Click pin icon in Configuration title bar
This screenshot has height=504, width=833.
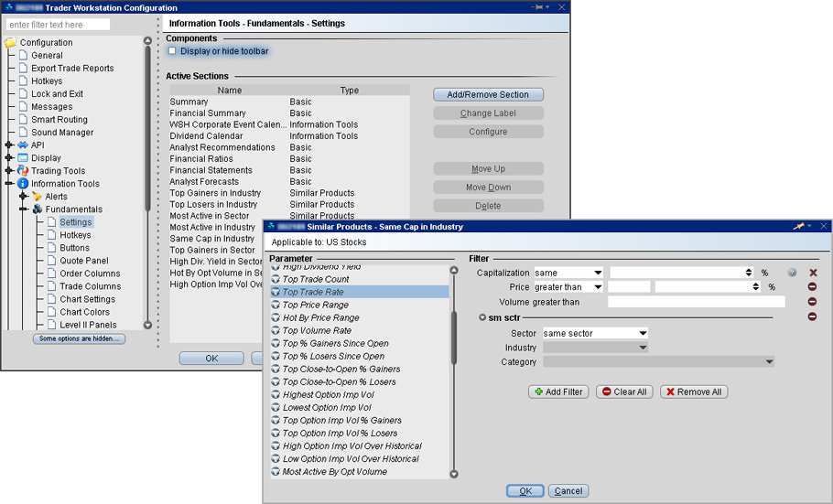[538, 7]
